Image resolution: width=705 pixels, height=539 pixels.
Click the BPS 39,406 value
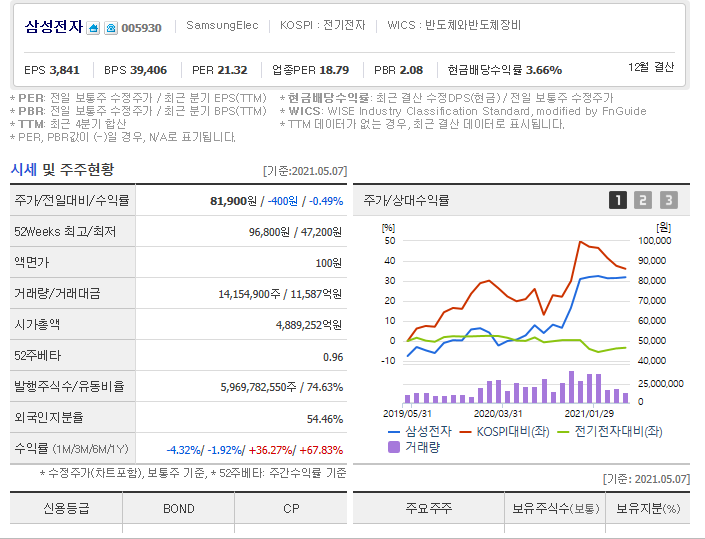(135, 70)
